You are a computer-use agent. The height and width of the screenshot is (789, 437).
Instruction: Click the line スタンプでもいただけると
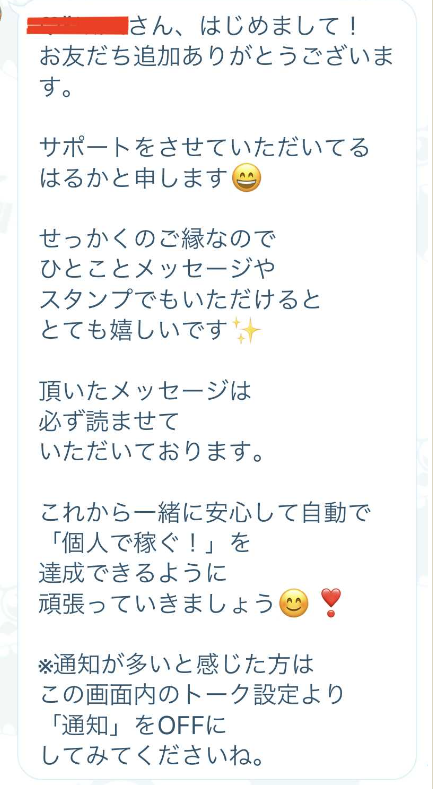click(181, 300)
